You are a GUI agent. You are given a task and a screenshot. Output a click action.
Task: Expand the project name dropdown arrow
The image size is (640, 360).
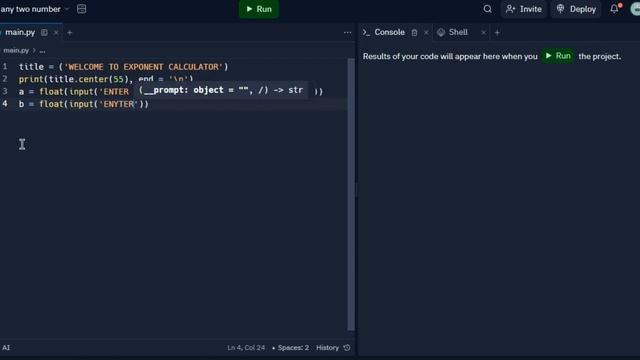point(67,9)
